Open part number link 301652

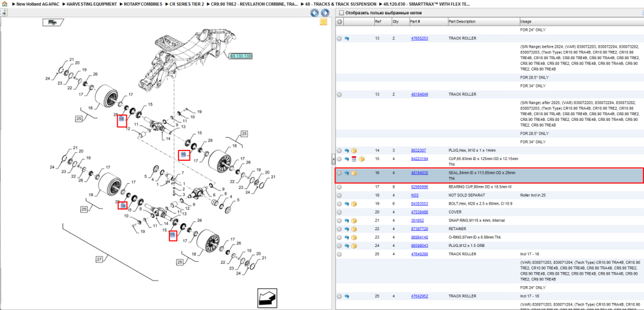coord(417,221)
